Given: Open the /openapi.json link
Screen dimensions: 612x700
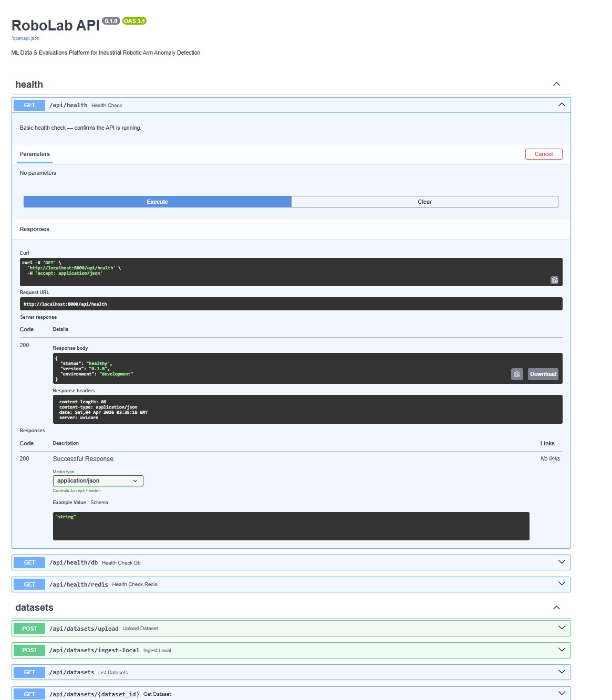Looking at the screenshot, I should pos(25,38).
